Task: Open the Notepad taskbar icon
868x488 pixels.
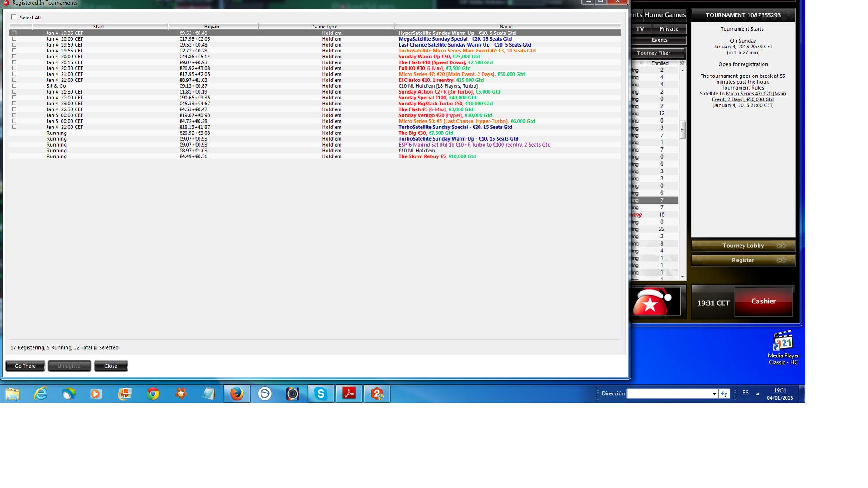Action: [x=209, y=394]
